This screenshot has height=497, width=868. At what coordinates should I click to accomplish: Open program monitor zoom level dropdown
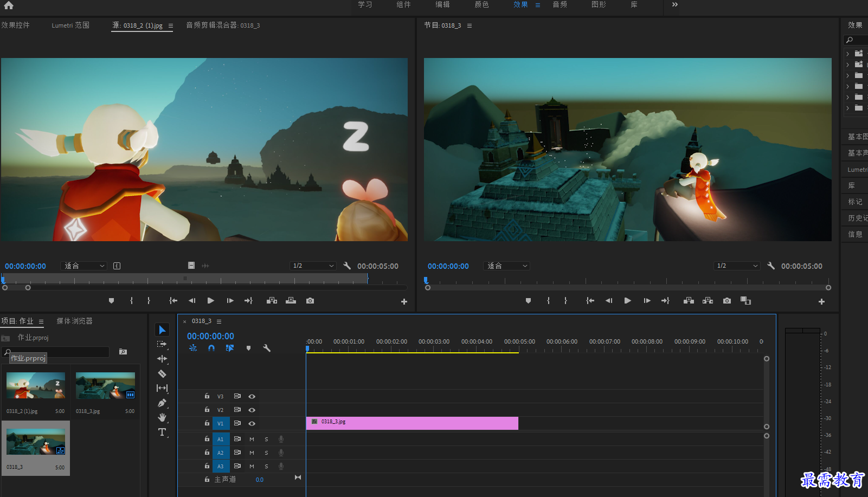507,266
